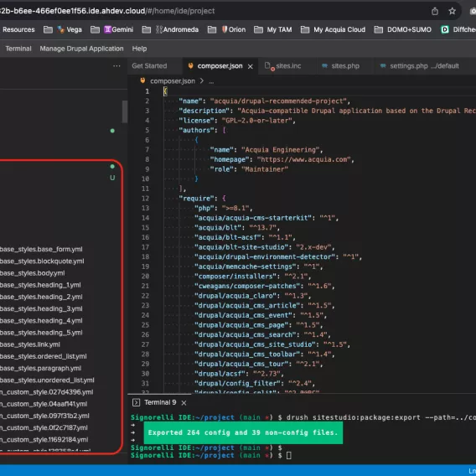Open the Help menu

pyautogui.click(x=139, y=49)
